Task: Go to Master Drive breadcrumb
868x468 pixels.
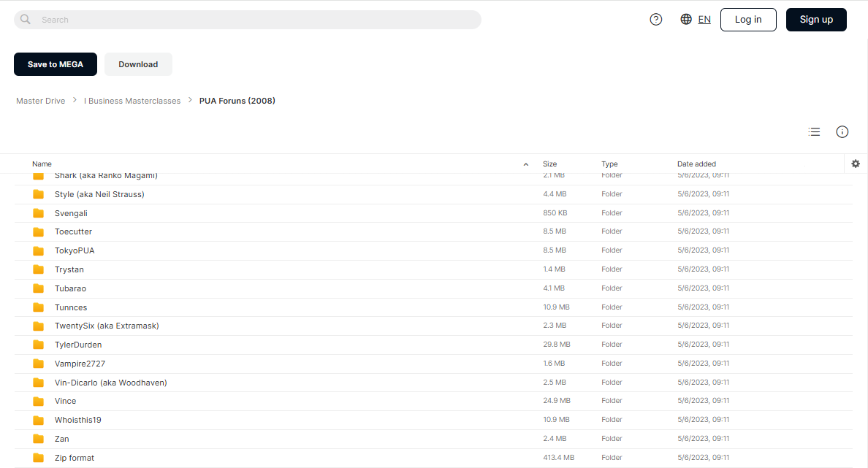Action: coord(40,101)
